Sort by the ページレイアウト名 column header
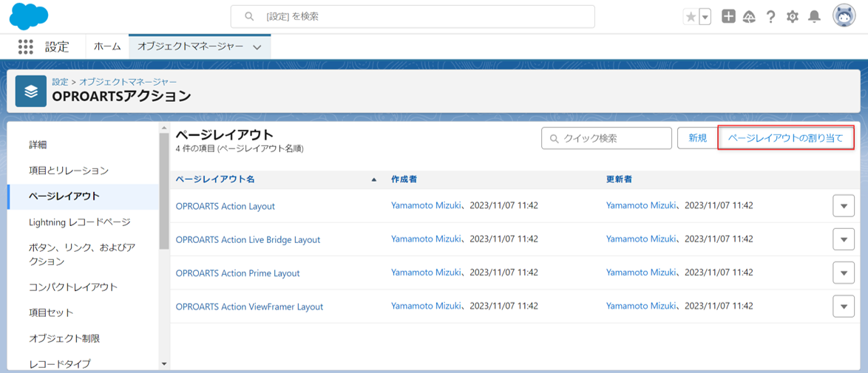 pyautogui.click(x=215, y=179)
